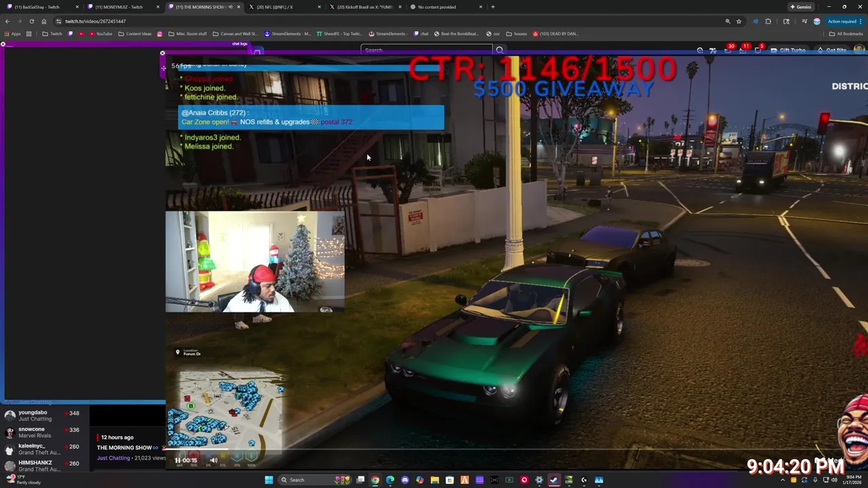The height and width of the screenshot is (488, 868).
Task: Open the ocr bookmark
Action: 493,33
